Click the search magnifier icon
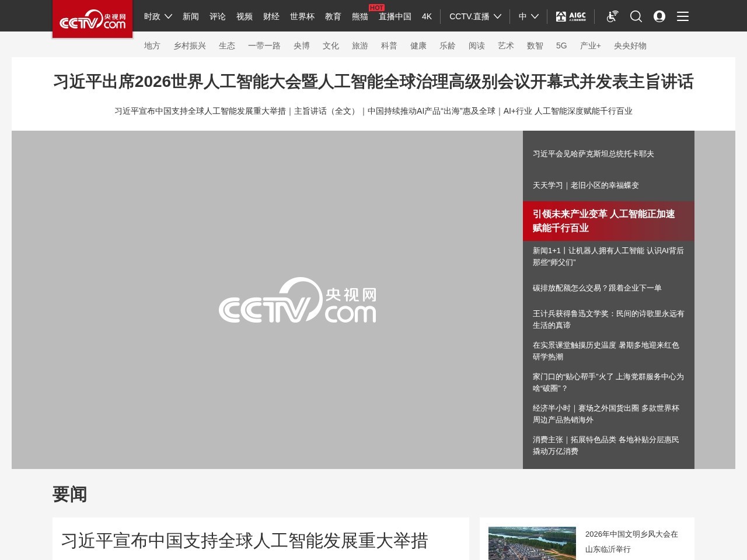 [x=636, y=16]
